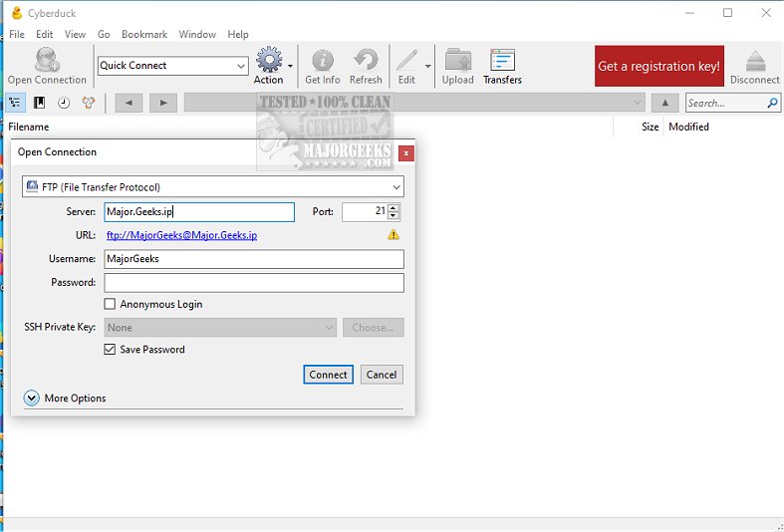Click into the Server input field
The height and width of the screenshot is (532, 784).
tap(199, 212)
